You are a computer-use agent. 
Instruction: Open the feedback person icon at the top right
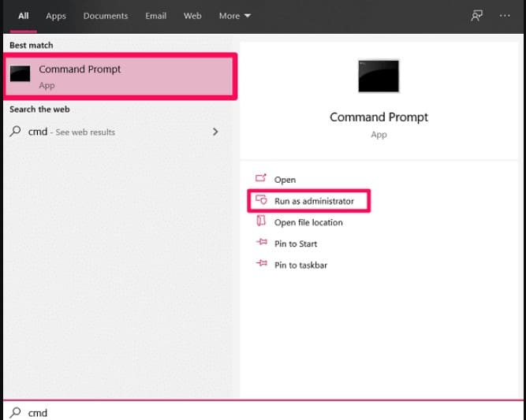(476, 16)
